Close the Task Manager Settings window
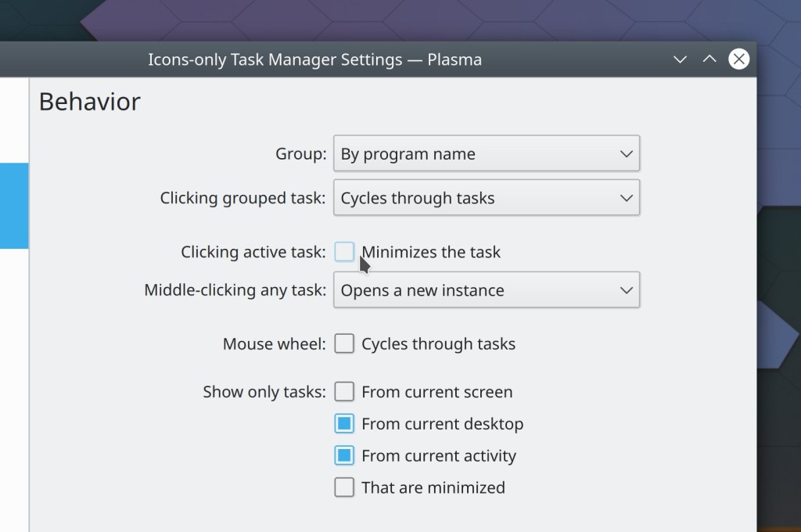The image size is (801, 532). 738,59
